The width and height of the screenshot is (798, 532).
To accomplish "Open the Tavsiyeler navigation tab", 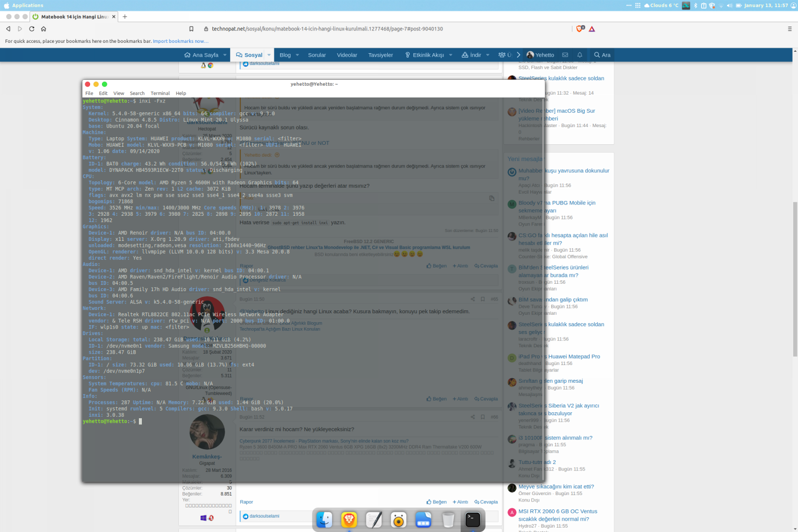I will (x=381, y=55).
